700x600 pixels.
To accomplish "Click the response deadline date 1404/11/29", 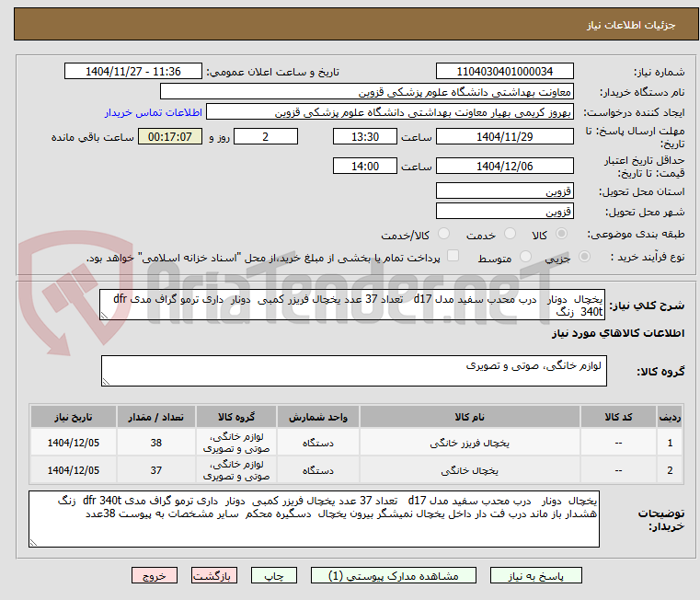I will (504, 137).
